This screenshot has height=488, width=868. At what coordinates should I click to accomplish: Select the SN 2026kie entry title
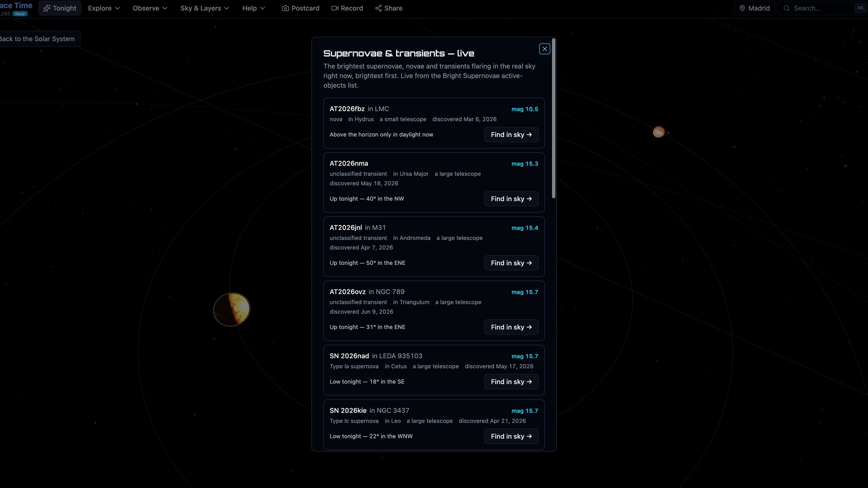[348, 411]
